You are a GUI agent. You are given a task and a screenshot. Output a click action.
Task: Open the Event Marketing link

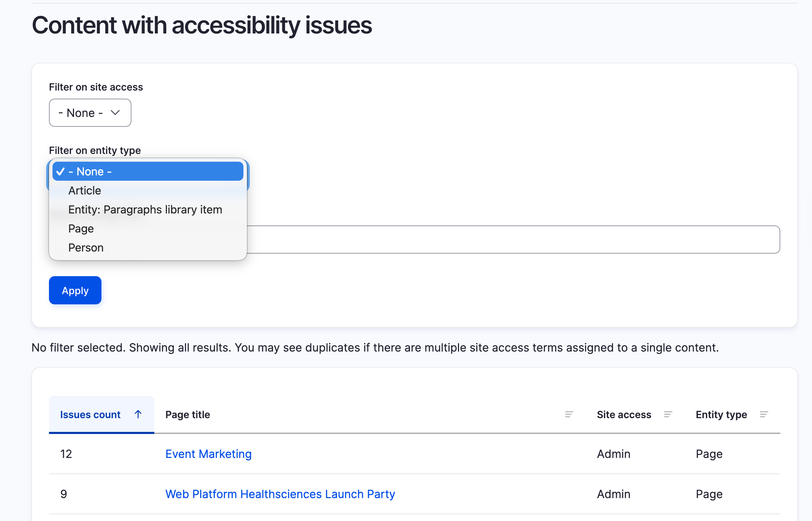pyautogui.click(x=209, y=454)
